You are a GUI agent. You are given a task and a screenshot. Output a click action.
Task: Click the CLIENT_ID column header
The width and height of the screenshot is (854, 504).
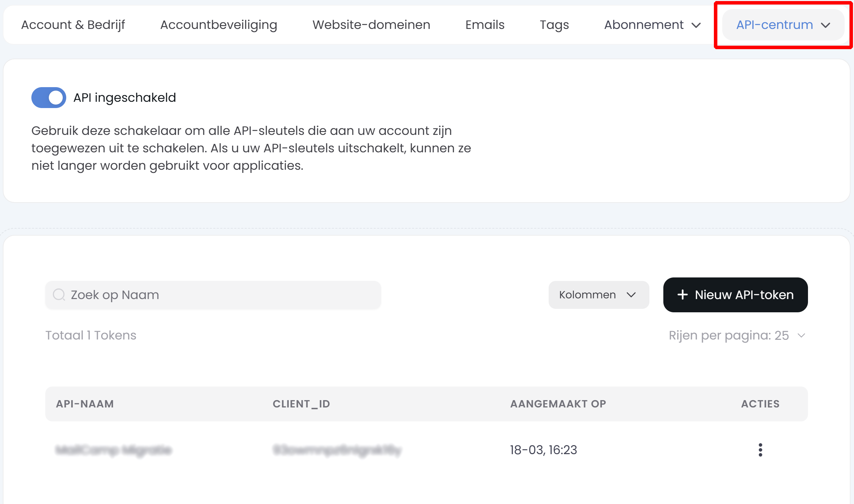(301, 404)
